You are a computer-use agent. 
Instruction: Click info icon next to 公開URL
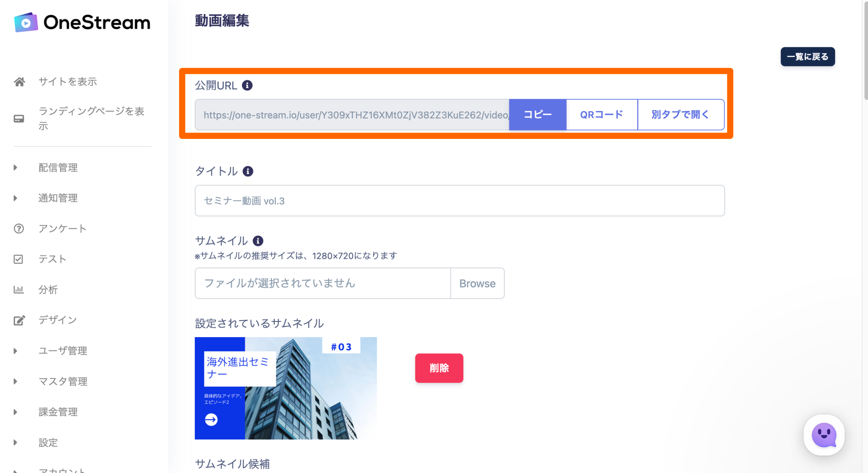[x=247, y=86]
